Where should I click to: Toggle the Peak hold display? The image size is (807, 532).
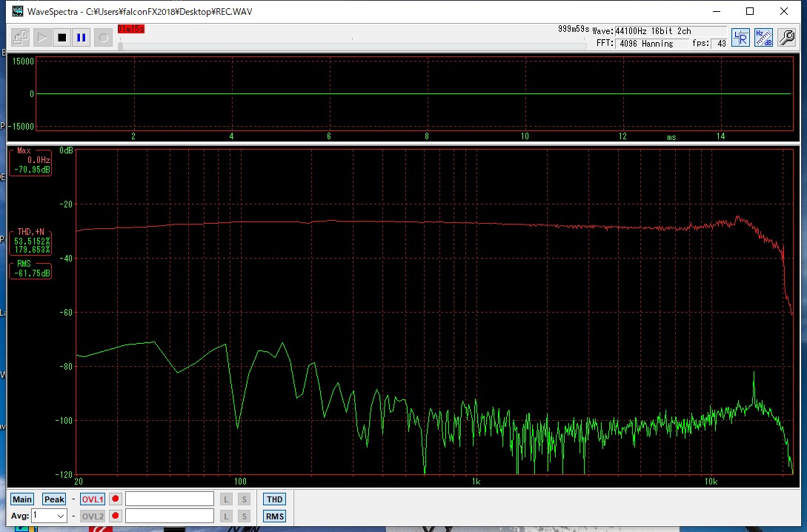point(54,499)
